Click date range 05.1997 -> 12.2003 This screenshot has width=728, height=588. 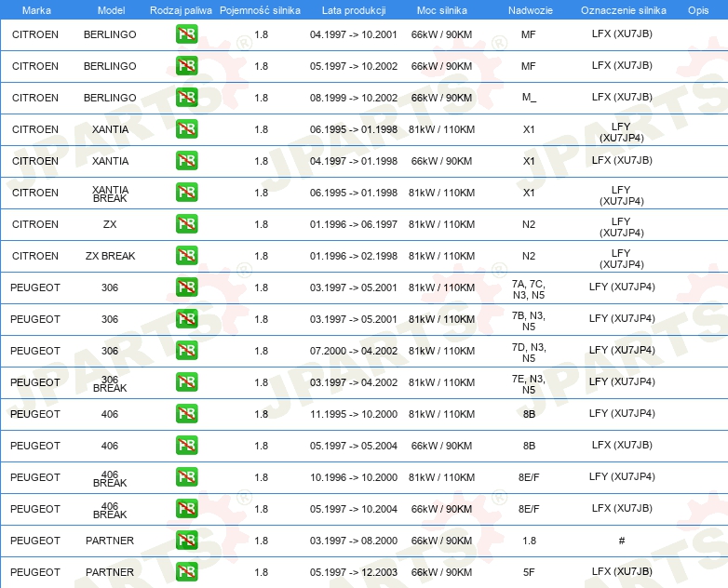coord(354,572)
